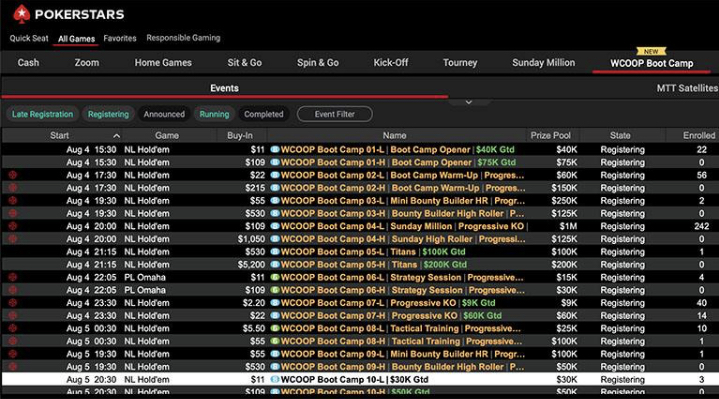Select the Kick-Off tab

(391, 63)
